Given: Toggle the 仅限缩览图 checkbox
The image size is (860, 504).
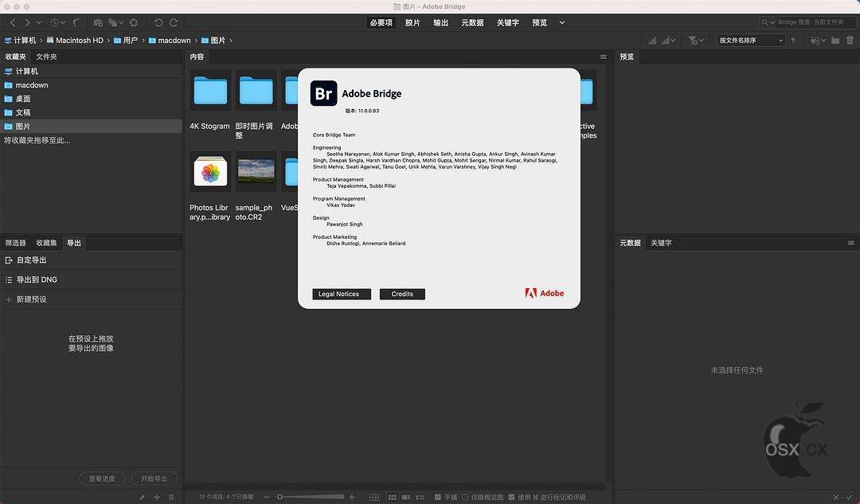Looking at the screenshot, I should point(465,497).
